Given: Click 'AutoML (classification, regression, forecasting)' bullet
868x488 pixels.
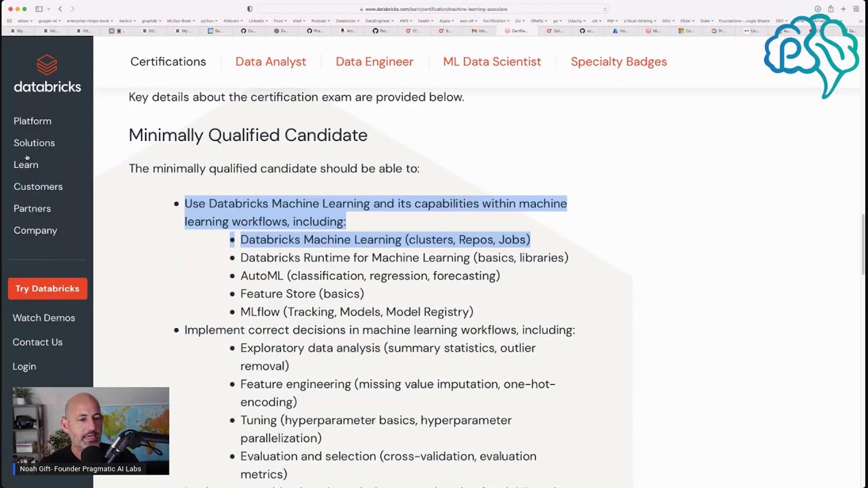Looking at the screenshot, I should 370,276.
